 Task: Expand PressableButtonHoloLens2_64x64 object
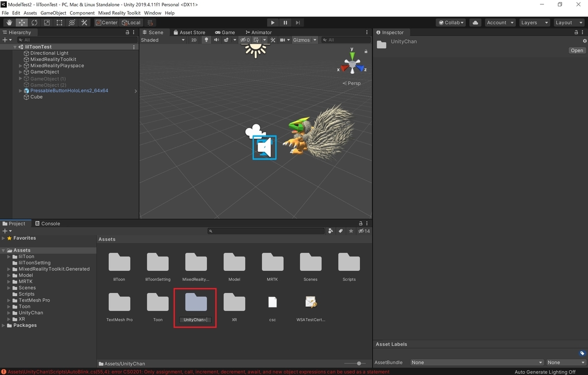coord(21,91)
